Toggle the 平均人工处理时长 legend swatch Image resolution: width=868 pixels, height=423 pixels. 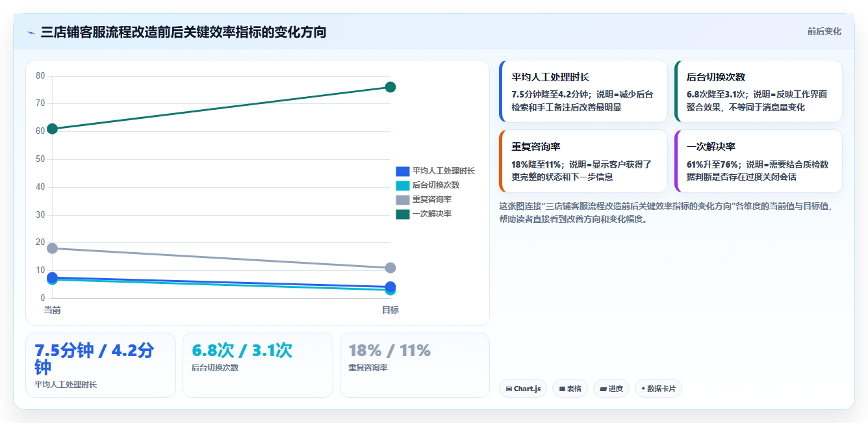402,171
